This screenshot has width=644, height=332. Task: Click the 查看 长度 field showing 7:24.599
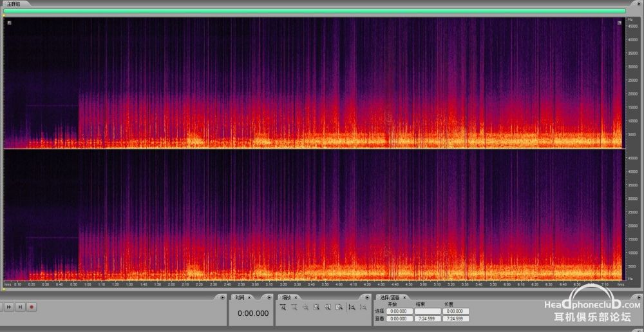click(x=455, y=319)
